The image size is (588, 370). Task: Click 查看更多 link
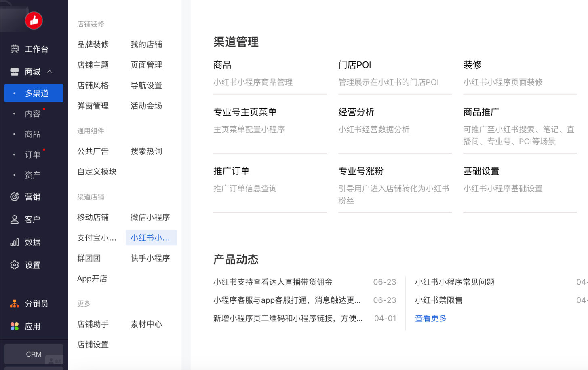click(x=431, y=318)
